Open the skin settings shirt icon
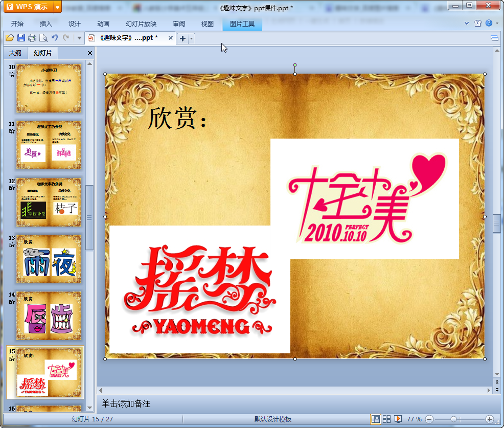The image size is (504, 428). 477,23
